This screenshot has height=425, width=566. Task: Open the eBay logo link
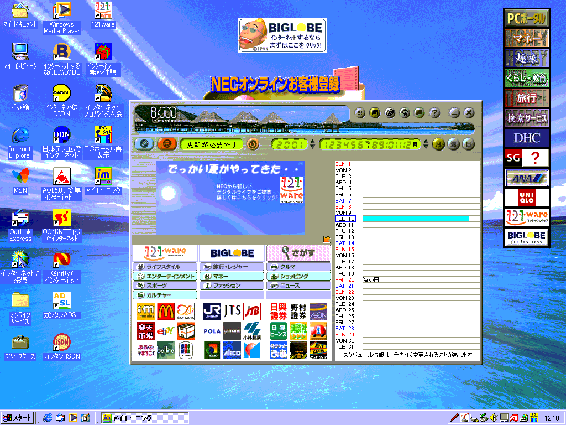tap(166, 331)
